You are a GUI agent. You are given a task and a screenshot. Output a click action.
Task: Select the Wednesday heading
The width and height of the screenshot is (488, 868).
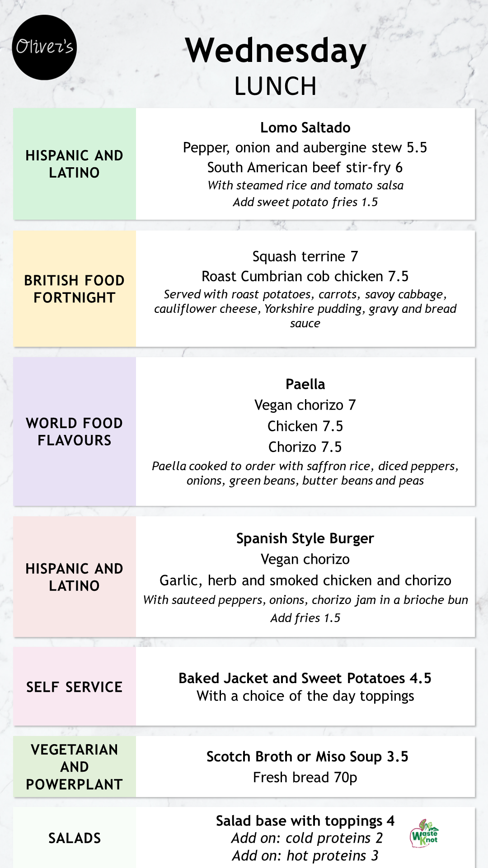click(x=276, y=51)
